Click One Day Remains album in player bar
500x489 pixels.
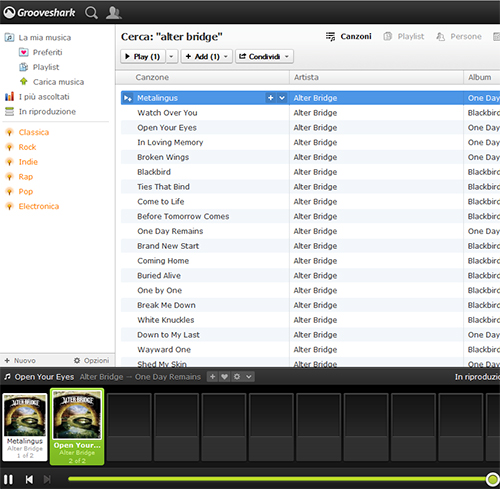[168, 377]
